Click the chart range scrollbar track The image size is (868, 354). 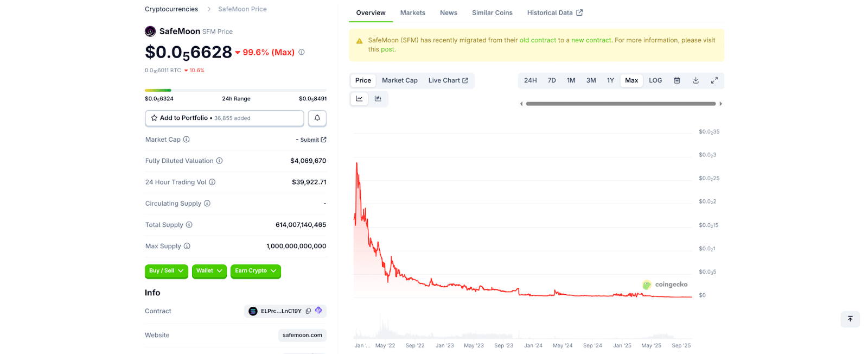[x=621, y=104]
